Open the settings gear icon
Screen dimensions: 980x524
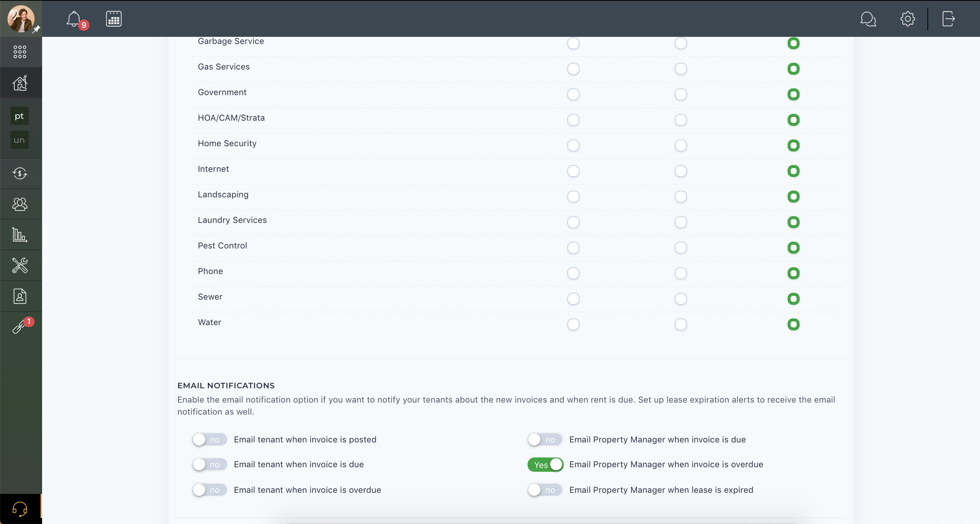point(908,19)
